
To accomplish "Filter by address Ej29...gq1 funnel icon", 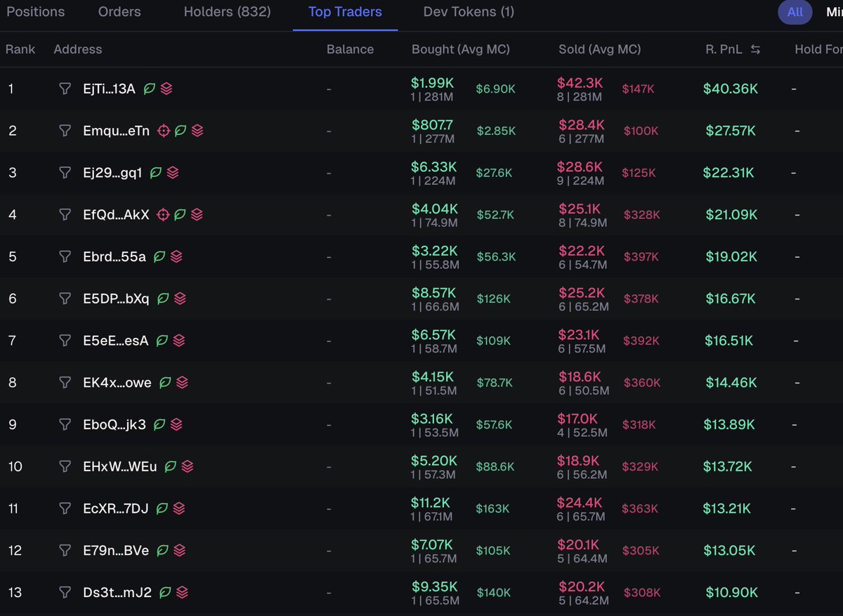I will (x=65, y=173).
